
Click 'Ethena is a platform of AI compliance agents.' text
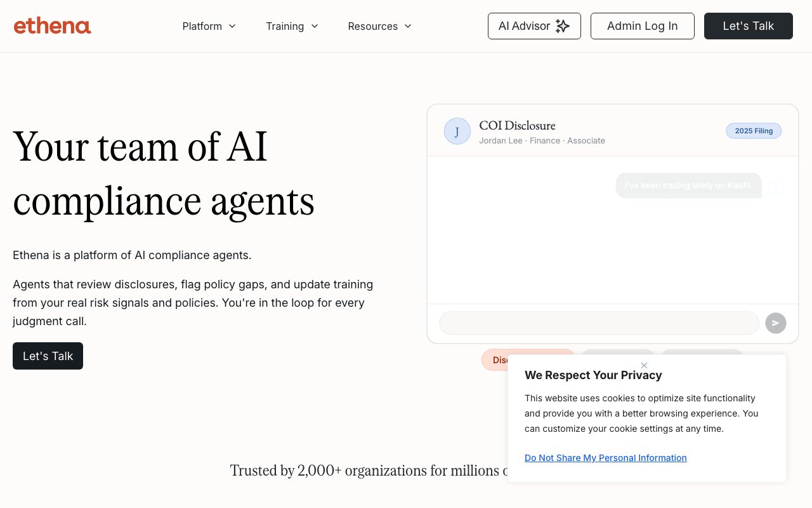(132, 255)
